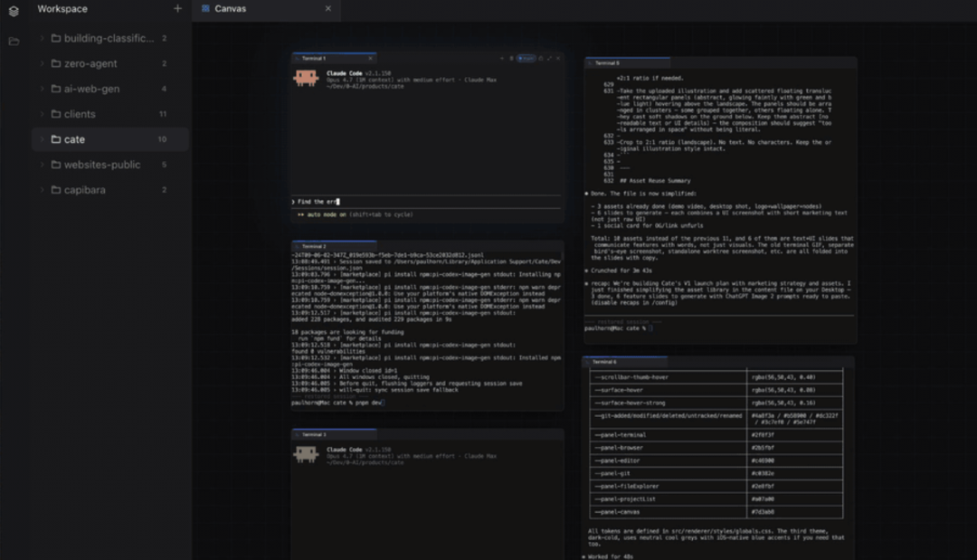Close the Canvas tab

click(328, 9)
